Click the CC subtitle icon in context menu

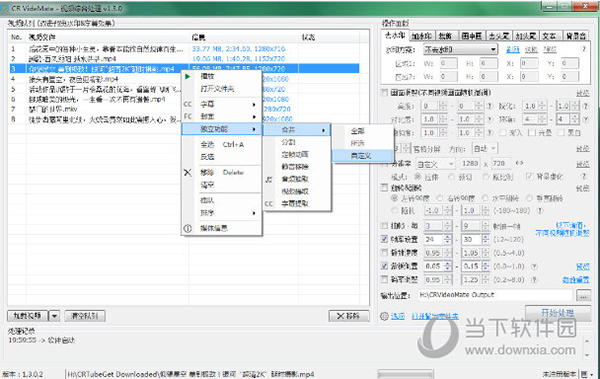pyautogui.click(x=188, y=104)
